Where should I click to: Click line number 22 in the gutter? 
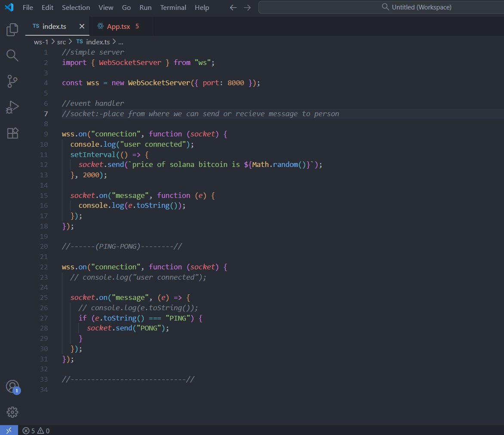pos(44,267)
